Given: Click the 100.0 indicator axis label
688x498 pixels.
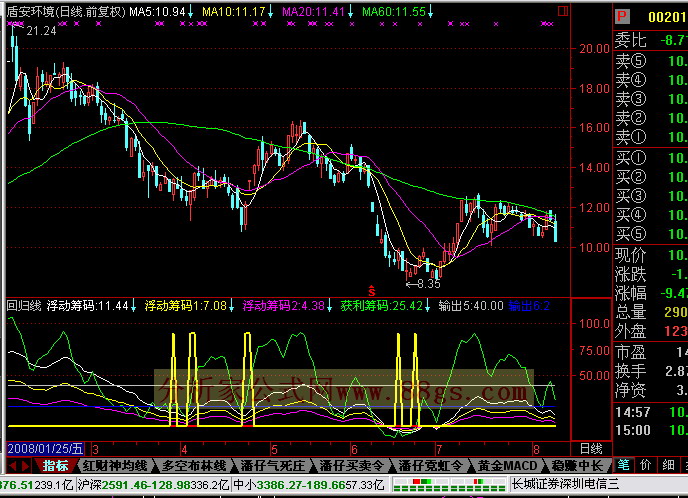Looking at the screenshot, I should (595, 324).
